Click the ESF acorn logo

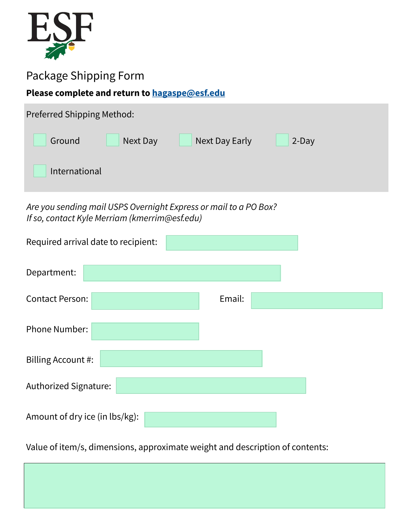pyautogui.click(x=60, y=36)
